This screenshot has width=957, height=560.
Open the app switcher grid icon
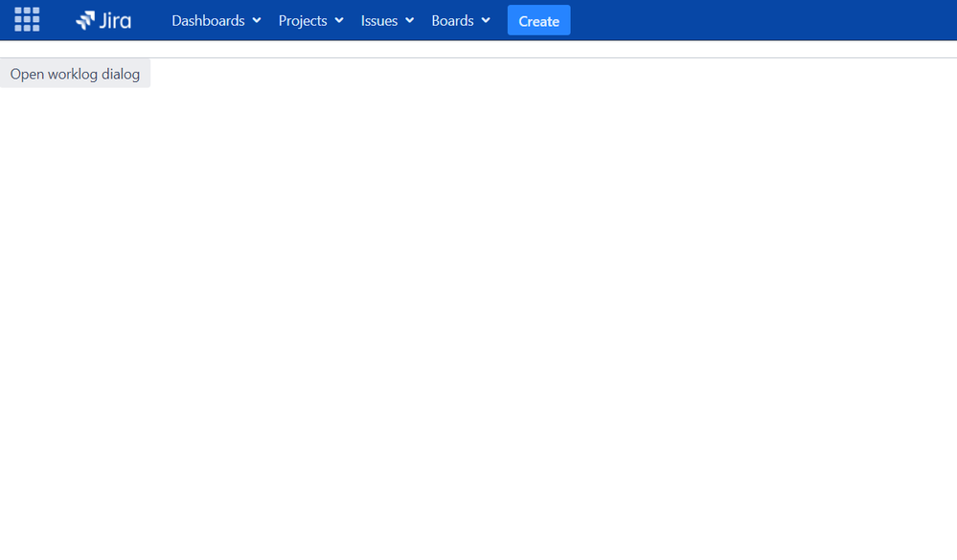27,19
